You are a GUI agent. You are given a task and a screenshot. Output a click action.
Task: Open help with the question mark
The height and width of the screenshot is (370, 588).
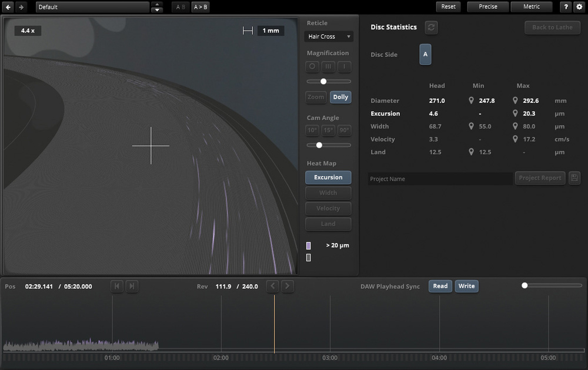point(566,7)
